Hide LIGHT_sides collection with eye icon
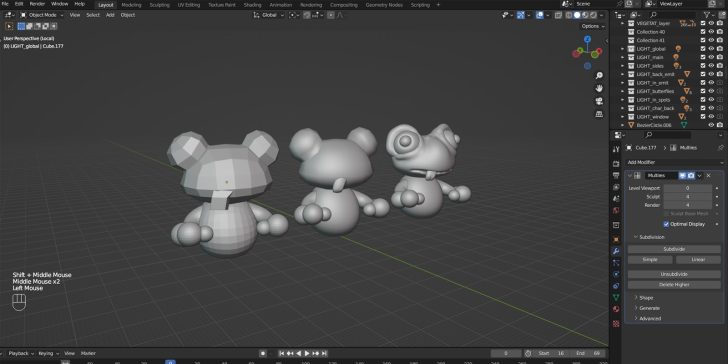728x364 pixels. pyautogui.click(x=711, y=65)
